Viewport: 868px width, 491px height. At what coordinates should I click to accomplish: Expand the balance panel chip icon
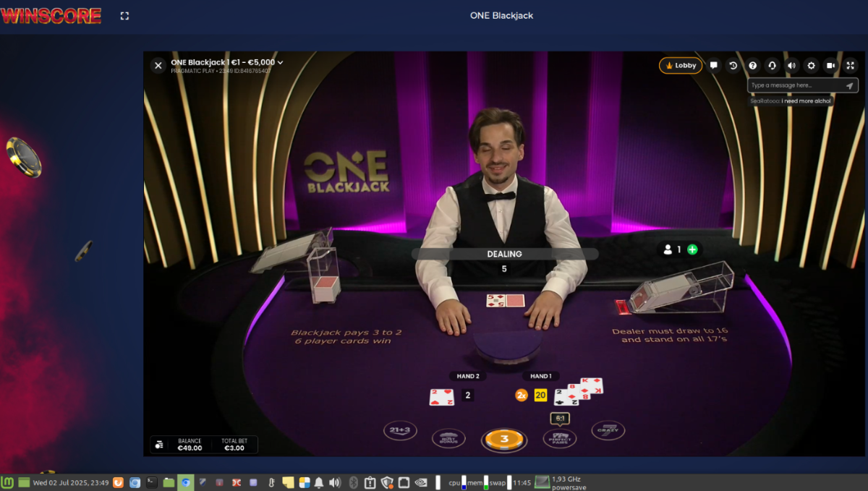(x=159, y=445)
